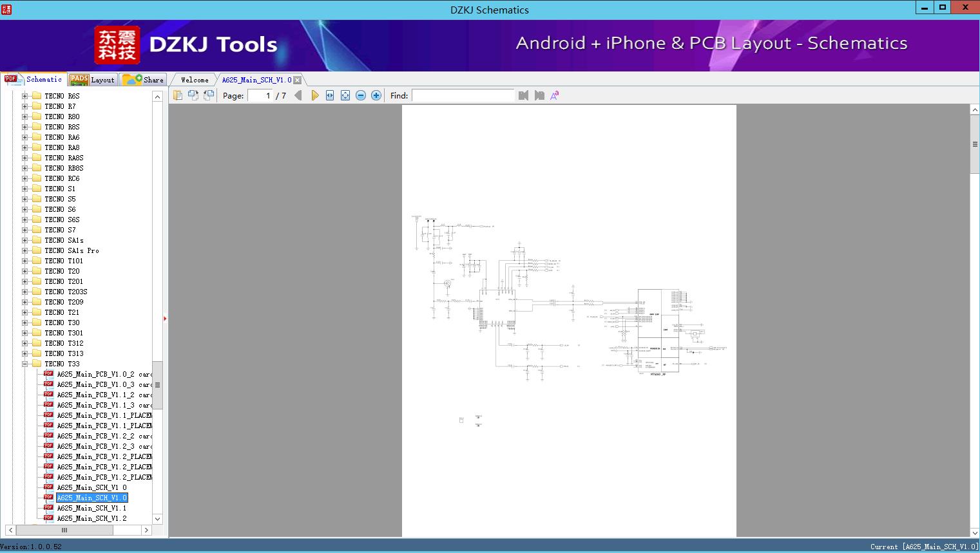The width and height of the screenshot is (980, 553).
Task: Collapse the TECNO T33 folder
Action: click(x=25, y=364)
